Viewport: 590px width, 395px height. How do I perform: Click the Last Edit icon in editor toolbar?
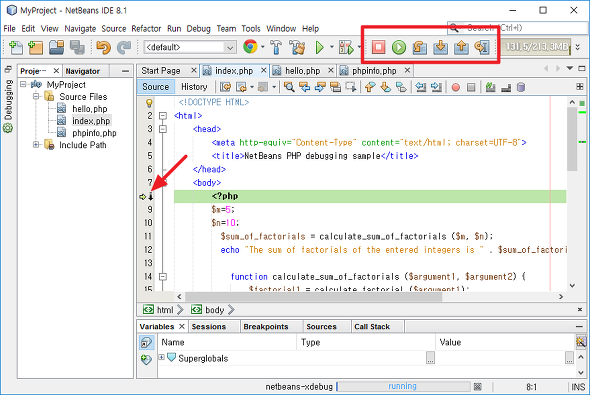(225, 87)
